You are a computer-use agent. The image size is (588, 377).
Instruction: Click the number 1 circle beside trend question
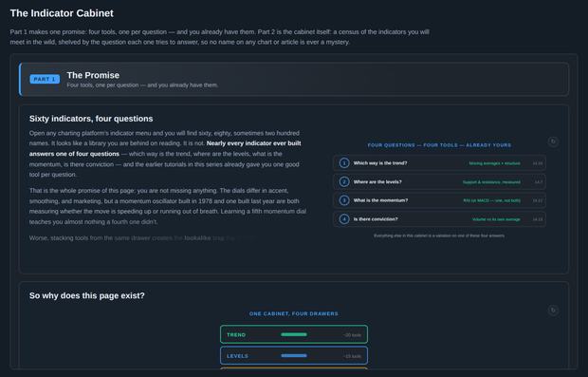344,163
